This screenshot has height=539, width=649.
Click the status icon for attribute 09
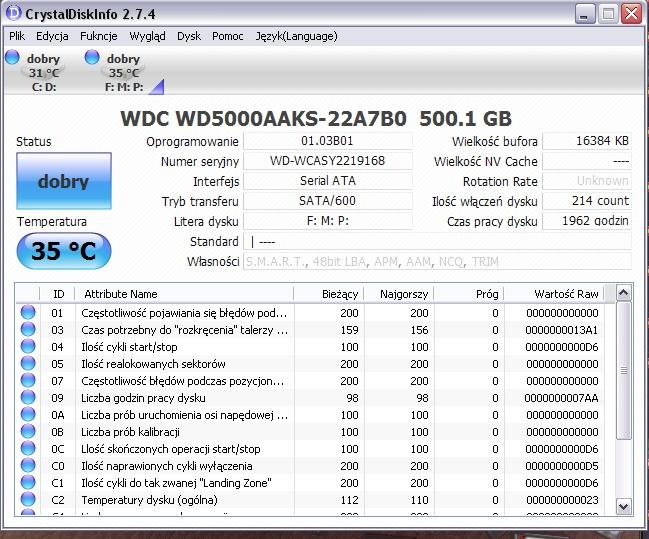tap(28, 397)
